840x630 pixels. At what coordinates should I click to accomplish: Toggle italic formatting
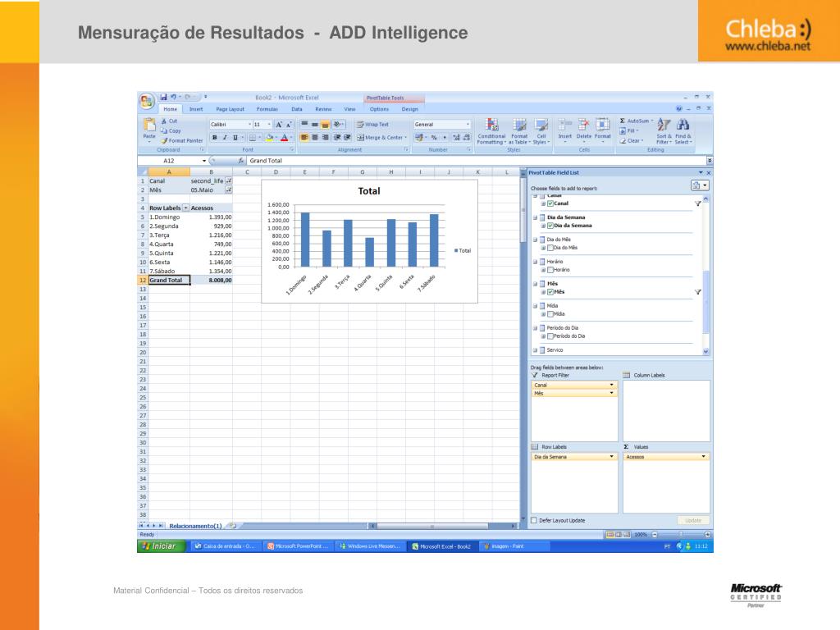pos(225,138)
